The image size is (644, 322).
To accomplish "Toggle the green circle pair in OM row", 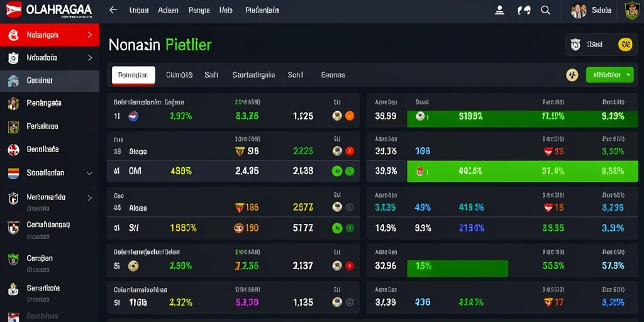I will tap(343, 171).
